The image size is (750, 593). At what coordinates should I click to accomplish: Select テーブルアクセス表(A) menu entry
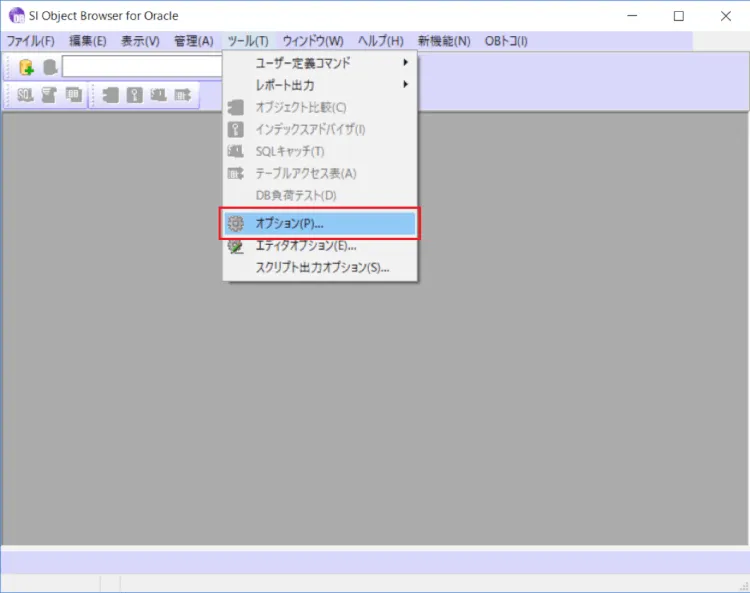320,173
